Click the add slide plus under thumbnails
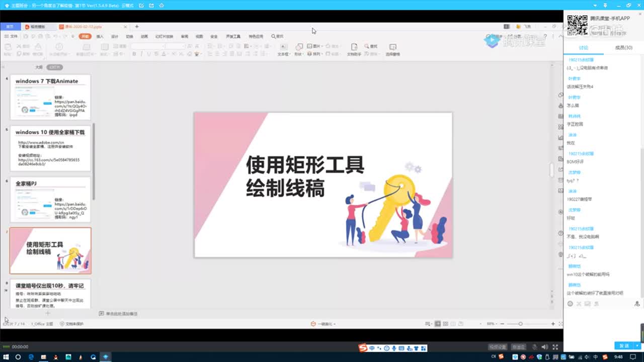Screen dimensions: 644x362 coord(48,313)
